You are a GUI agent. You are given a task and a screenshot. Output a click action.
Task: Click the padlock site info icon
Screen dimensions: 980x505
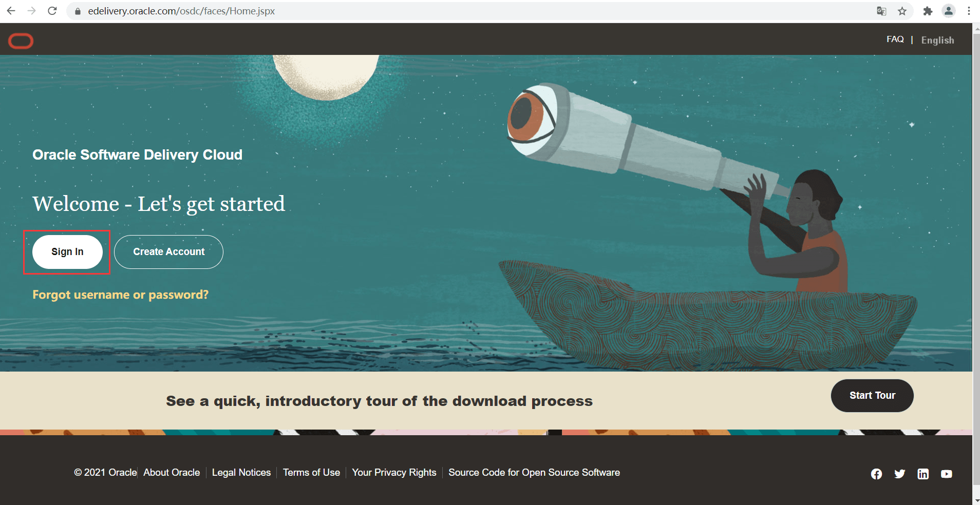(78, 11)
